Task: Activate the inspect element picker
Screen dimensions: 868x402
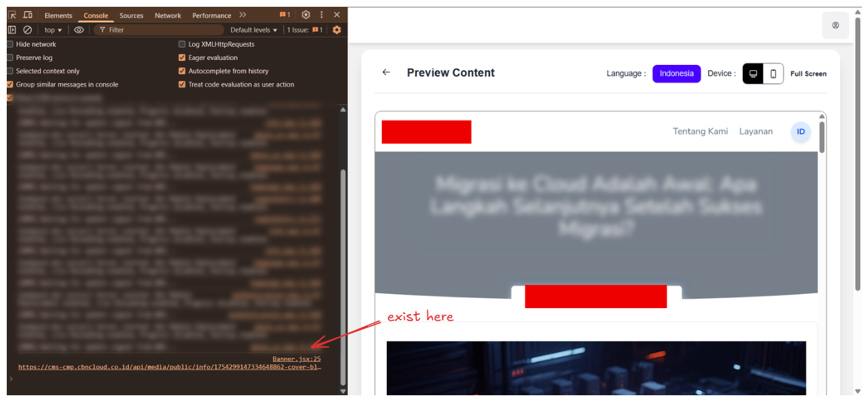Action: 12,15
